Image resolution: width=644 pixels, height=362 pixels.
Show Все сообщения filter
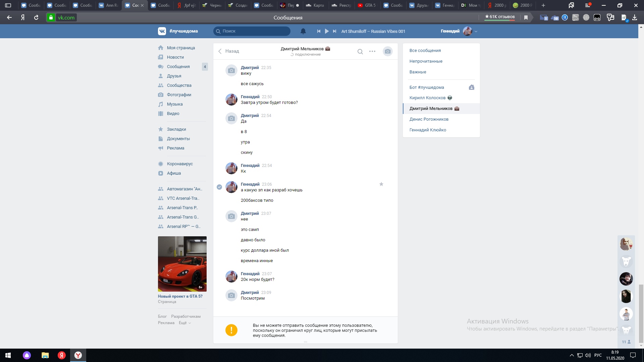coord(425,51)
